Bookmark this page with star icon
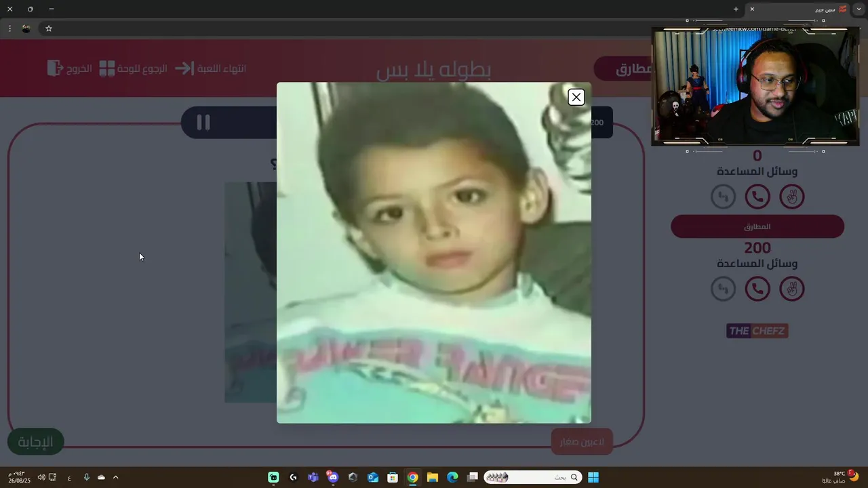Screen dimensions: 868x488 pyautogui.click(x=49, y=28)
